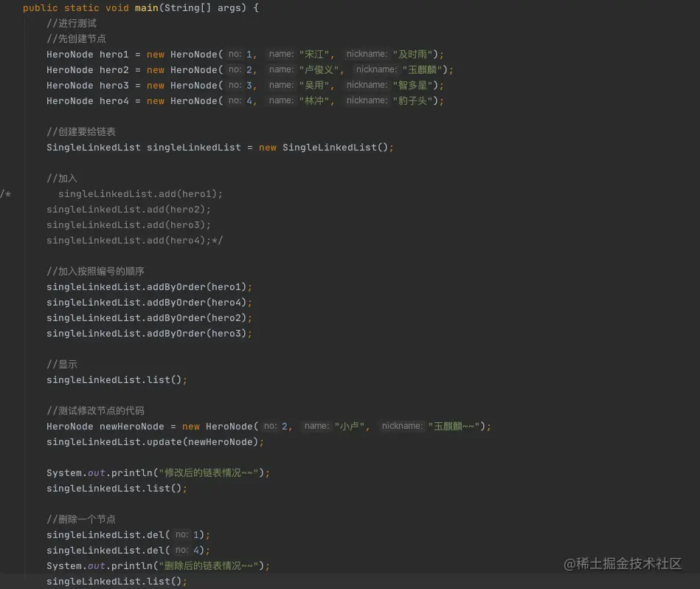Click the block comment opener /* in gutter

5,194
